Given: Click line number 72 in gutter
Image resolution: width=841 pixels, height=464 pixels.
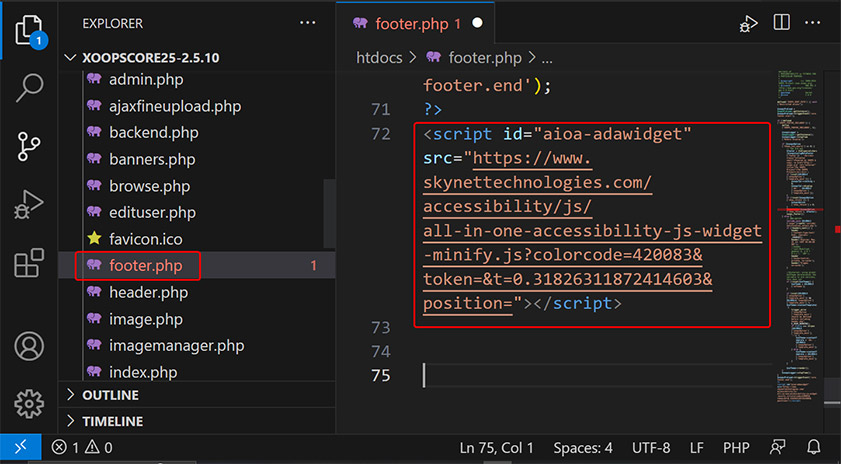Looking at the screenshot, I should [380, 134].
